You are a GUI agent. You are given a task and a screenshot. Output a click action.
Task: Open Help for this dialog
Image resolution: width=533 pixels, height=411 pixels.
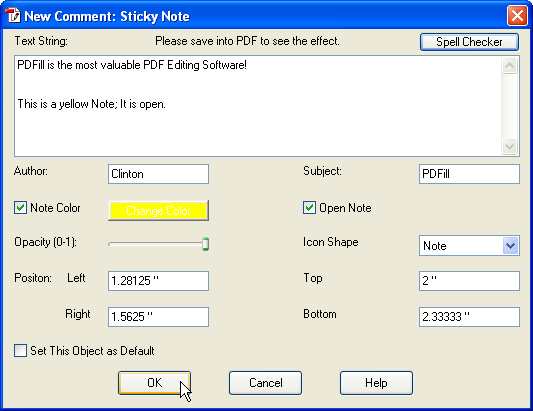376,383
